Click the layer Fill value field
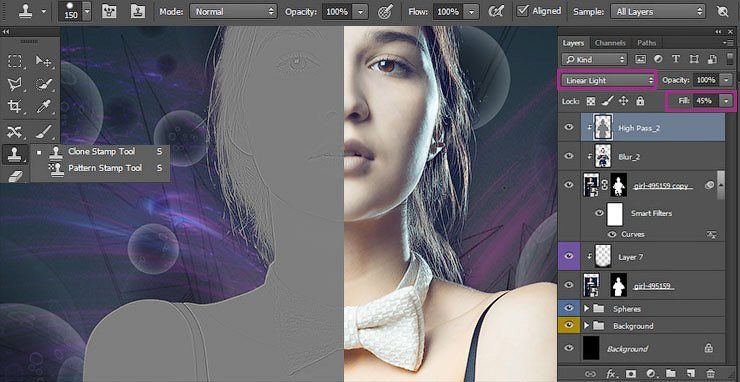This screenshot has height=382, width=740. pos(706,101)
